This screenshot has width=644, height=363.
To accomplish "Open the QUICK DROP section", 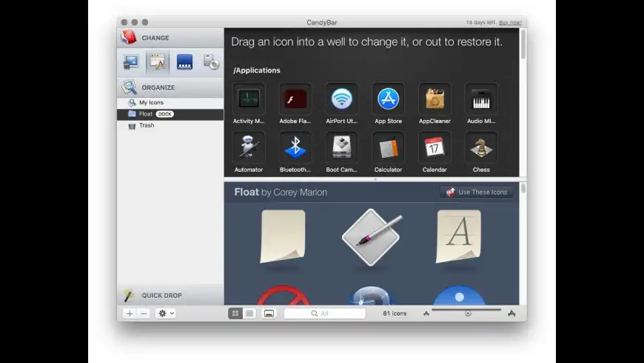I will click(x=170, y=295).
